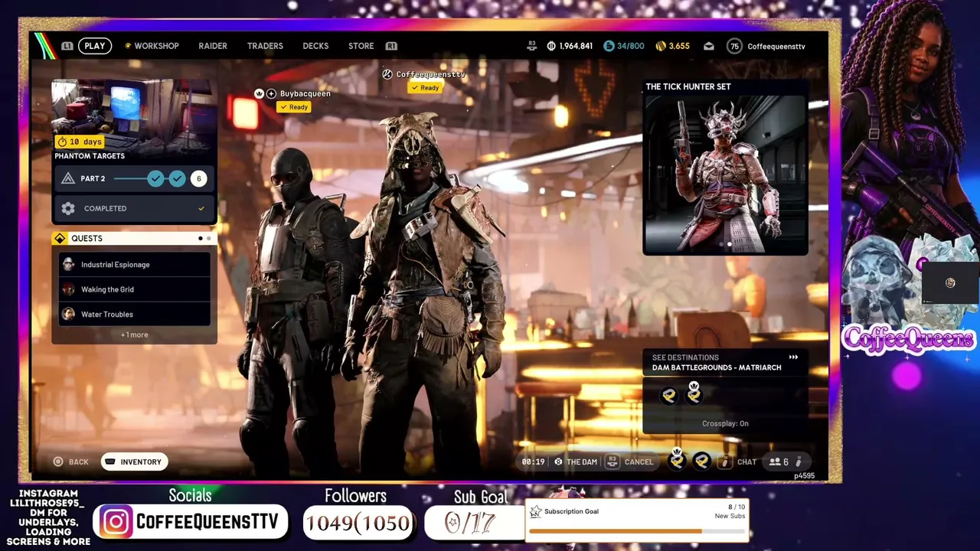Expand the See Destinations panel
This screenshot has height=551, width=980.
pyautogui.click(x=725, y=362)
